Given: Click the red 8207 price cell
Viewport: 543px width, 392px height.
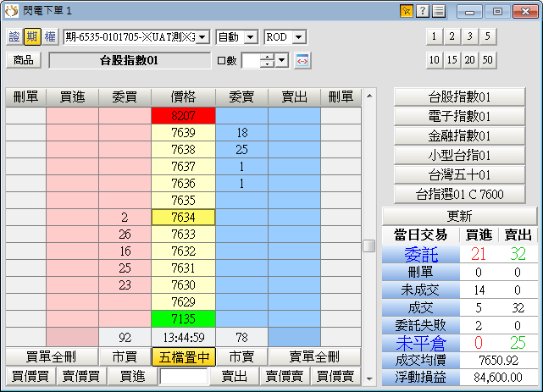Looking at the screenshot, I should tap(183, 115).
